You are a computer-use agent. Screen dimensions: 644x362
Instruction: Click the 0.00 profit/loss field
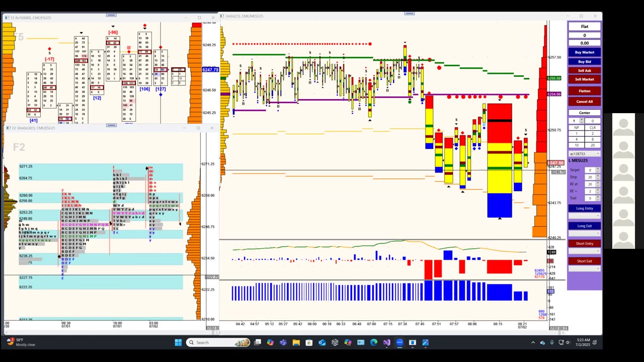pyautogui.click(x=585, y=43)
